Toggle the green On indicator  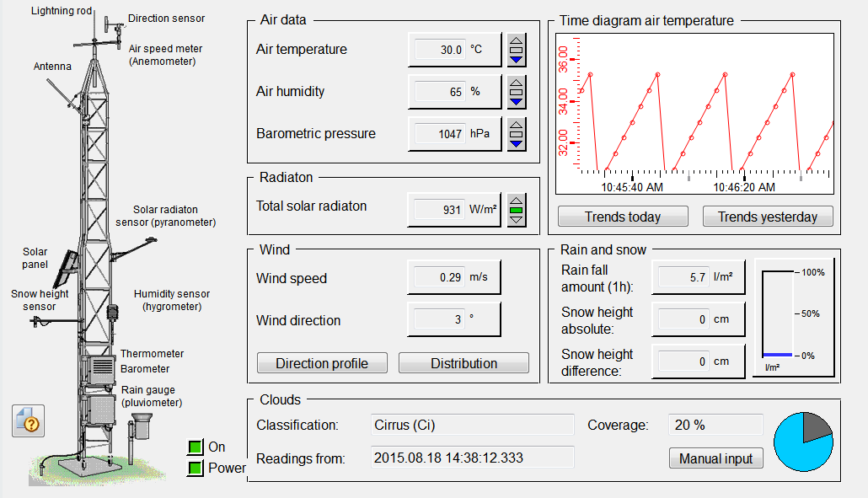click(196, 447)
